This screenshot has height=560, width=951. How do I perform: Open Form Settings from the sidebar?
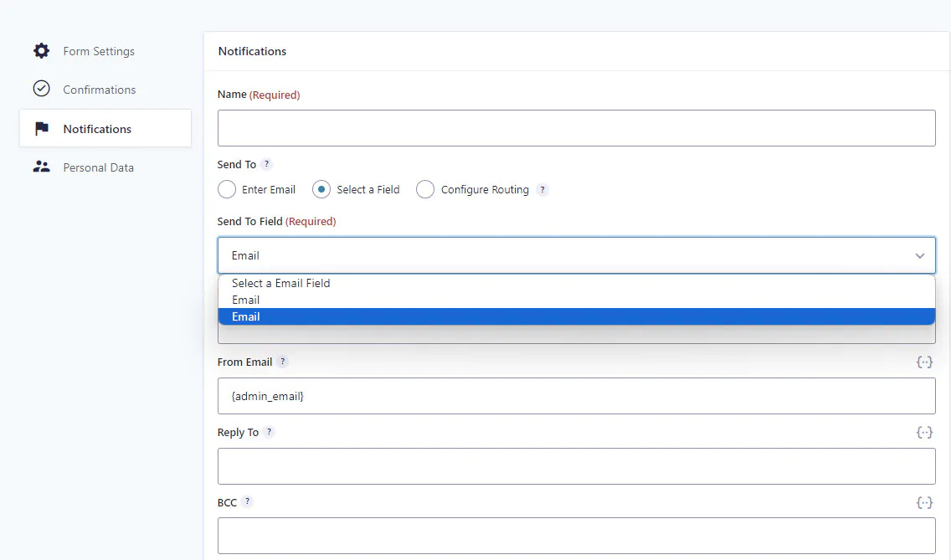[x=99, y=51]
